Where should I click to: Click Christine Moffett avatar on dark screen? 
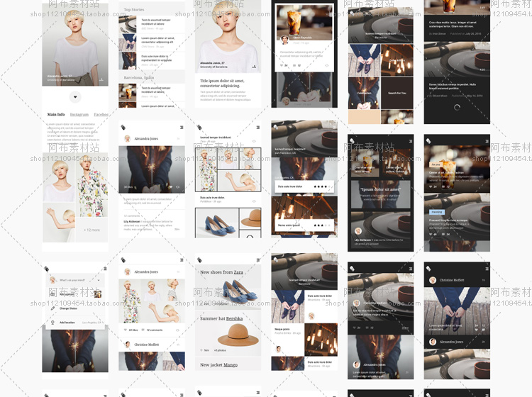[x=432, y=280]
